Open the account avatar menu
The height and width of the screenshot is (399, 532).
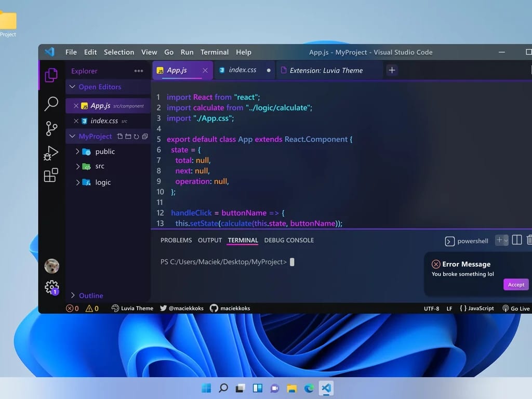click(x=51, y=266)
